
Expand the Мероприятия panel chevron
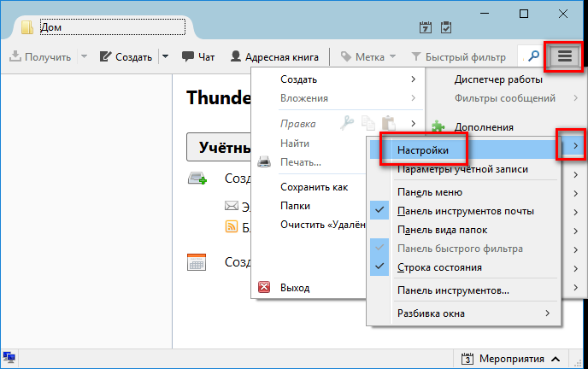[x=556, y=359]
